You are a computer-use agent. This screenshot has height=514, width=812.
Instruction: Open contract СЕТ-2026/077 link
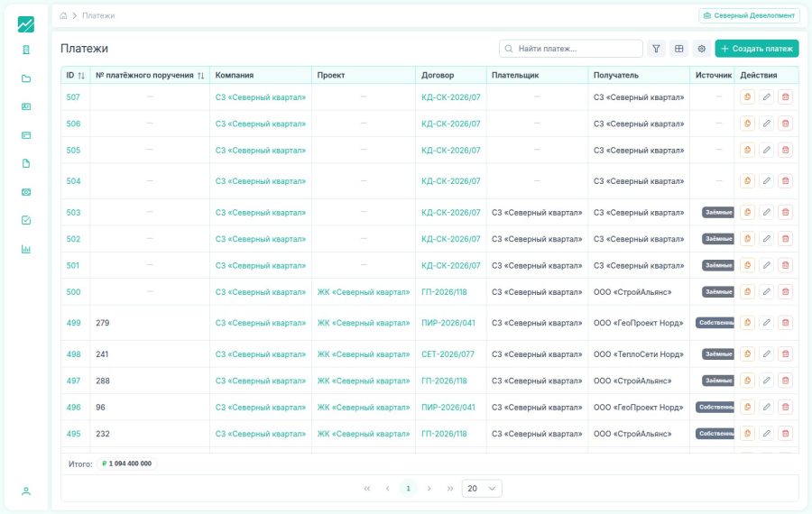pyautogui.click(x=448, y=354)
